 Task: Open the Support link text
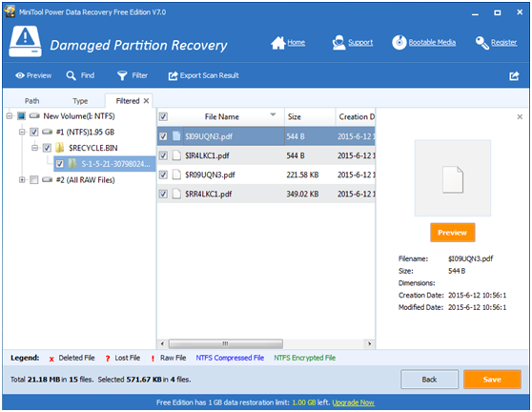tap(360, 42)
